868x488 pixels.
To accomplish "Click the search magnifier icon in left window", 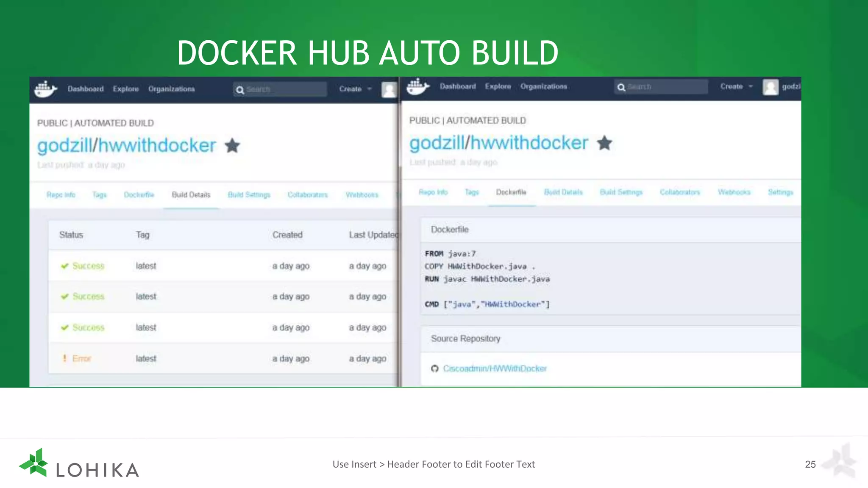I will coord(240,90).
